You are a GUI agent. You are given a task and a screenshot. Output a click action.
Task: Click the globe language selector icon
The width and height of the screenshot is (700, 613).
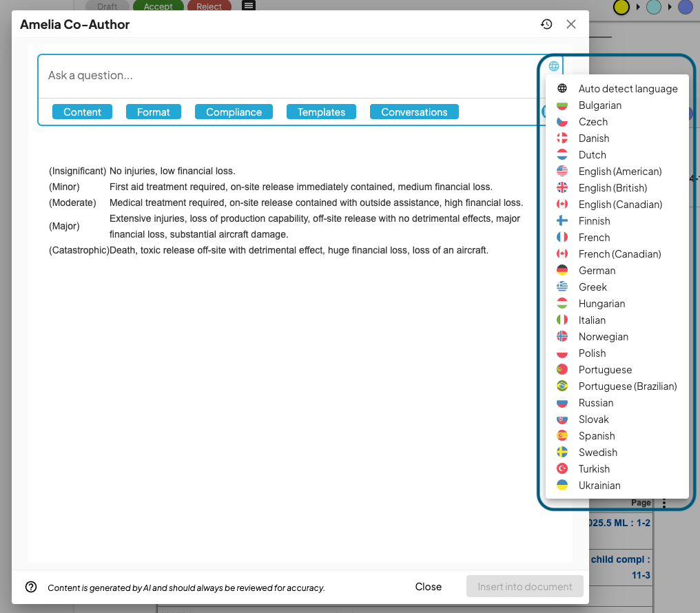[553, 66]
